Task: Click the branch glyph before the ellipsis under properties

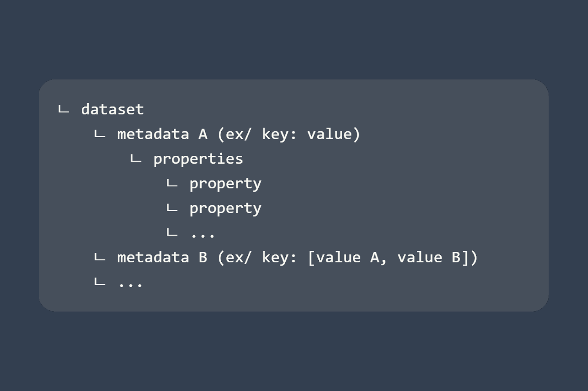Action: 172,233
